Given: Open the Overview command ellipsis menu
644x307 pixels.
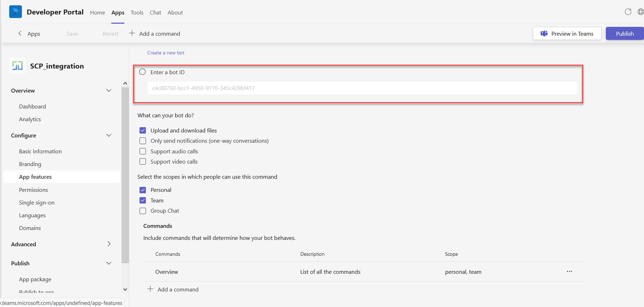Looking at the screenshot, I should tap(569, 271).
